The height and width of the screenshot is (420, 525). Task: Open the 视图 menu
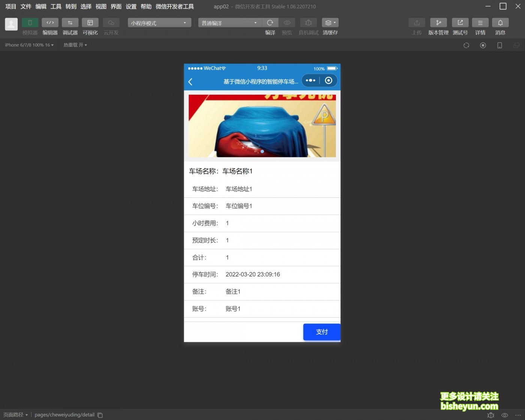101,6
